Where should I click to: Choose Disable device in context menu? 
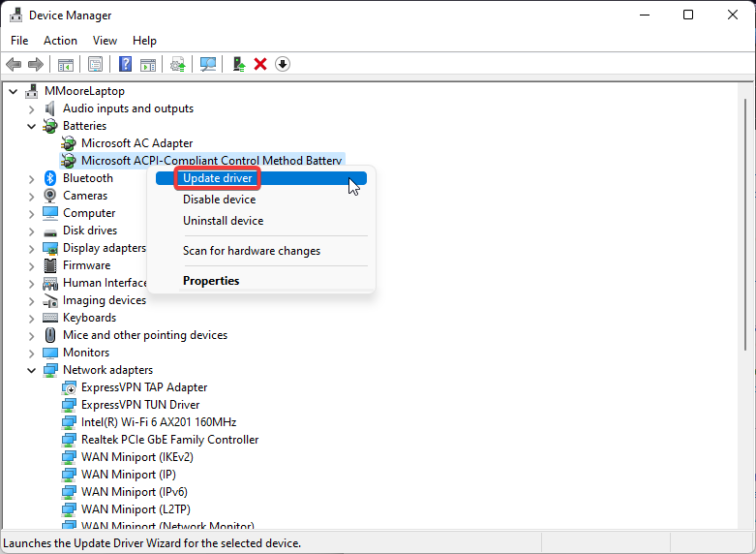click(261, 200)
